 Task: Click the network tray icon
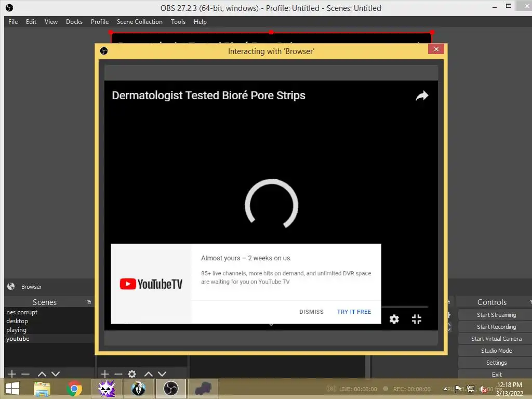[471, 389]
